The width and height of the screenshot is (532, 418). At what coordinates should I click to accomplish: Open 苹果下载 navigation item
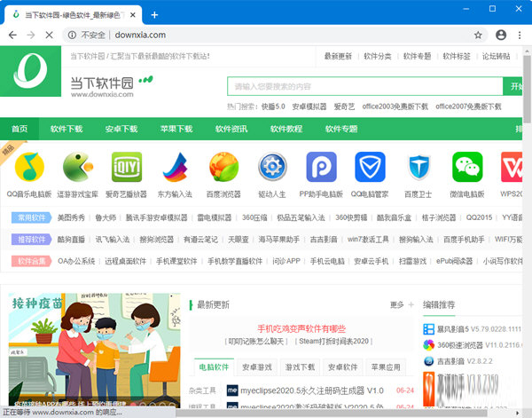coord(176,129)
